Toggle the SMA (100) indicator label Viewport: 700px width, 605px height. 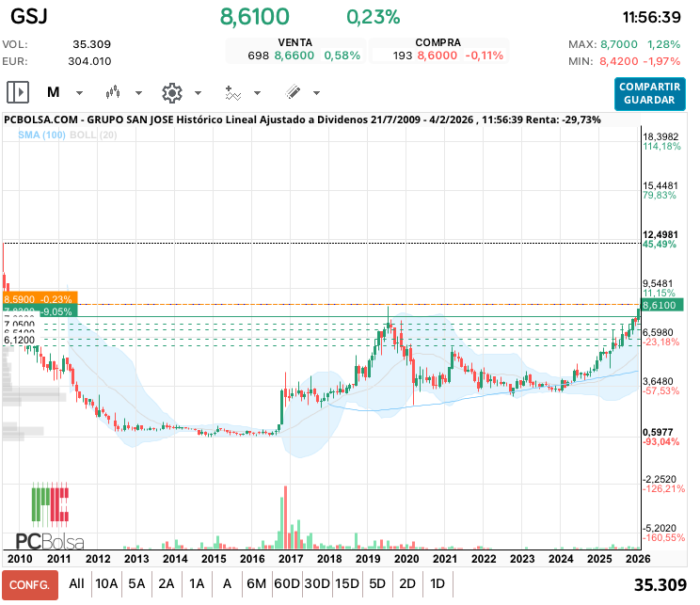[41, 135]
